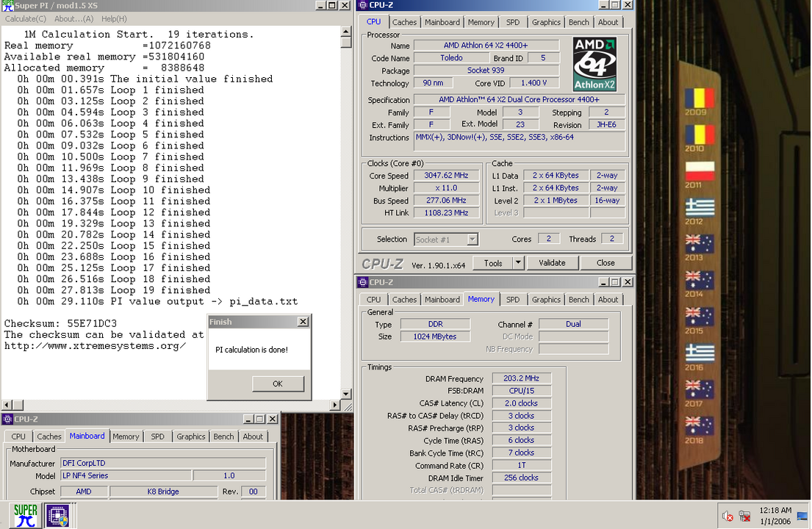Click the muted volume tray icon
The width and height of the screenshot is (812, 529).
point(727,516)
